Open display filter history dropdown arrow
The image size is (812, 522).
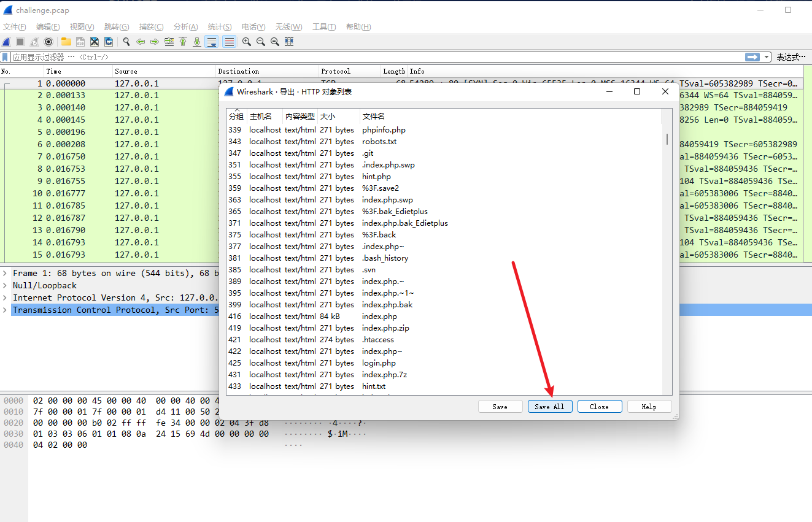[767, 57]
